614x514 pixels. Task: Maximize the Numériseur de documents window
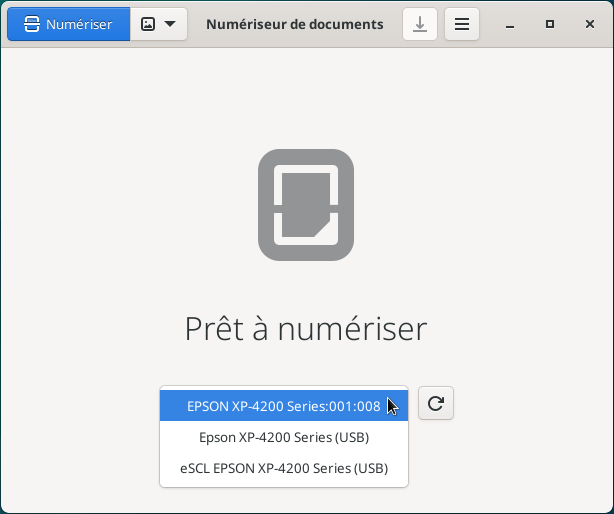(549, 24)
